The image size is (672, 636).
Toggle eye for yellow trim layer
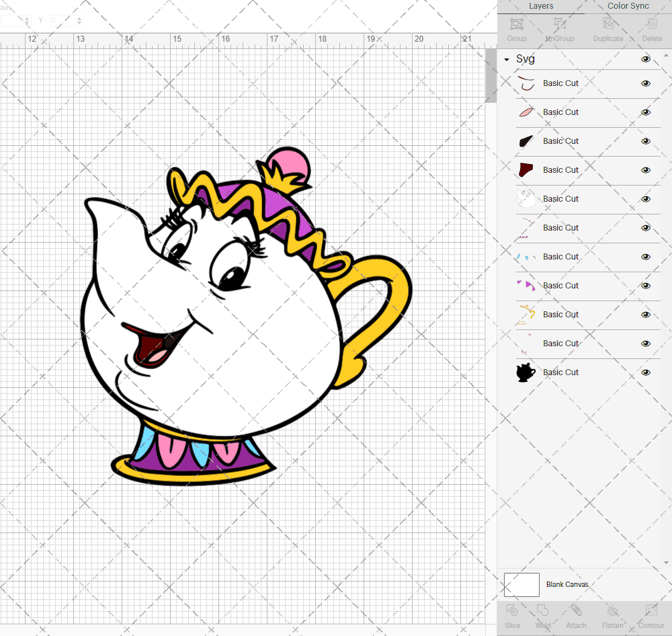pos(645,315)
